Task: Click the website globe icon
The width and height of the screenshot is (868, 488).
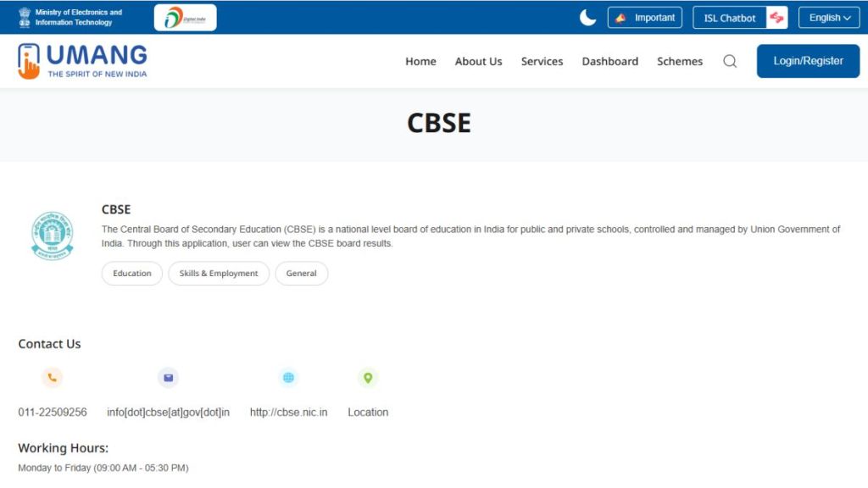Action: pos(288,378)
